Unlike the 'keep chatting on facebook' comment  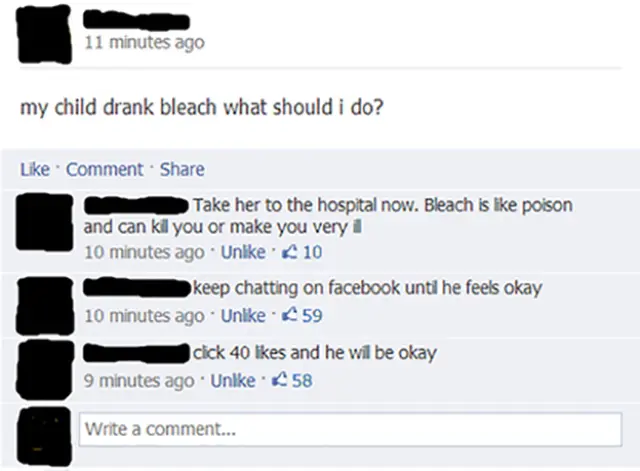(x=243, y=315)
